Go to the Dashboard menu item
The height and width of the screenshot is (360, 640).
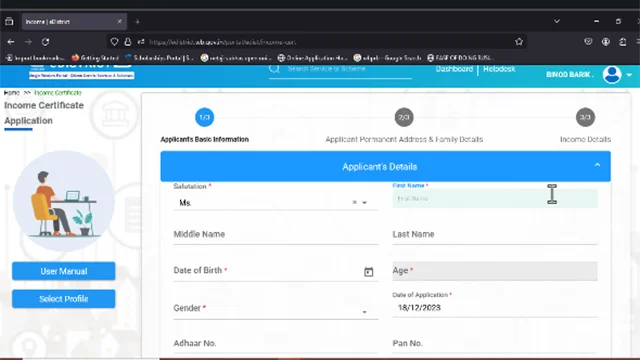point(454,69)
